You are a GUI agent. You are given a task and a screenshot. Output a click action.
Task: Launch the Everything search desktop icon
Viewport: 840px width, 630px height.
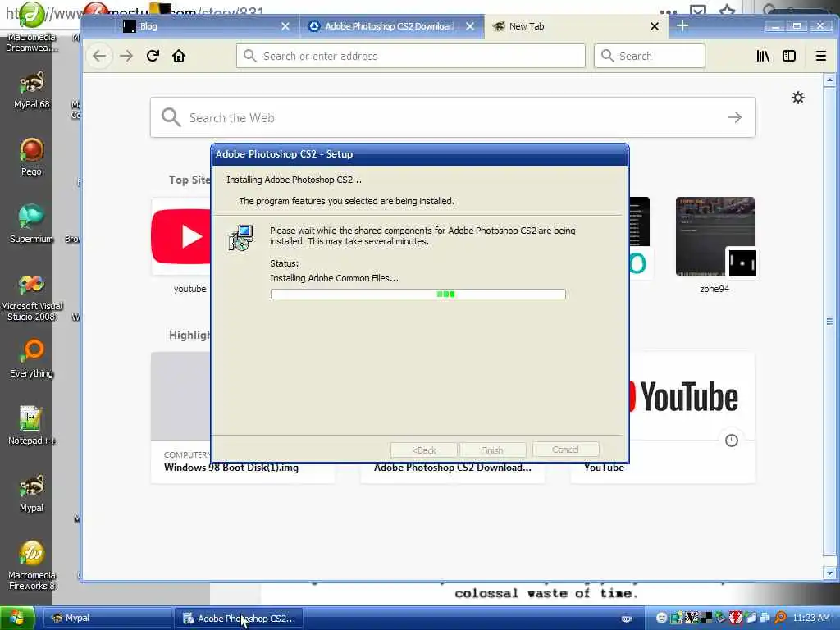click(32, 359)
